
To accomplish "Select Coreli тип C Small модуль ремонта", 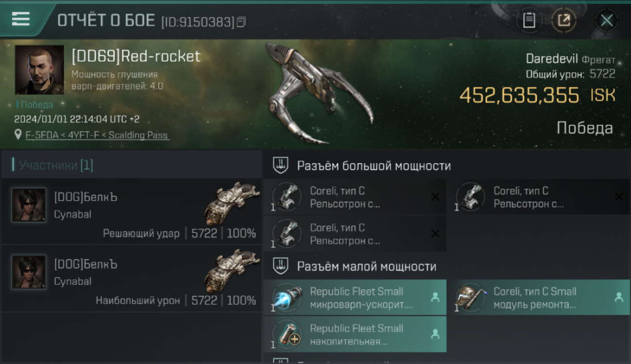I will (x=539, y=298).
